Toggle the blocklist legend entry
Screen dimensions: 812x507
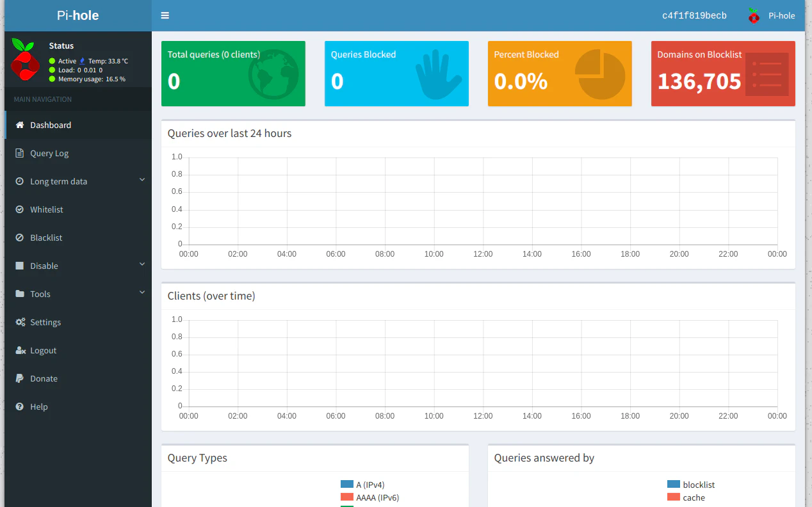click(691, 485)
